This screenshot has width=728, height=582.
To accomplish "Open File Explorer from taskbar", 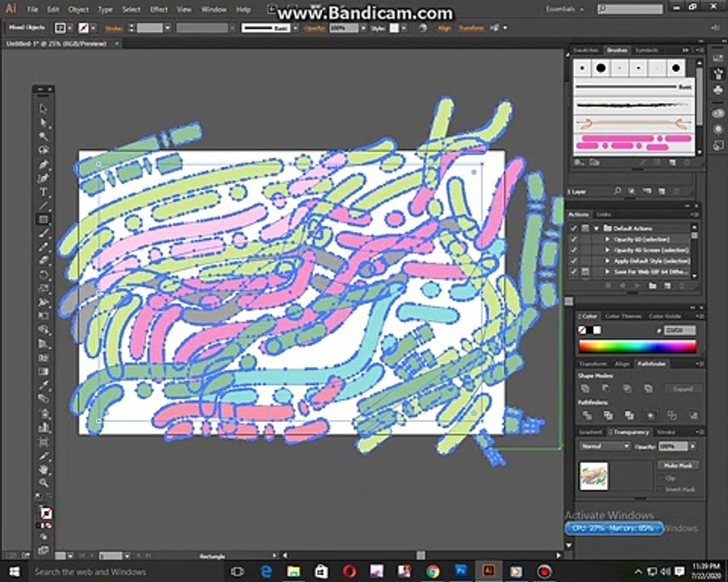I will [294, 571].
